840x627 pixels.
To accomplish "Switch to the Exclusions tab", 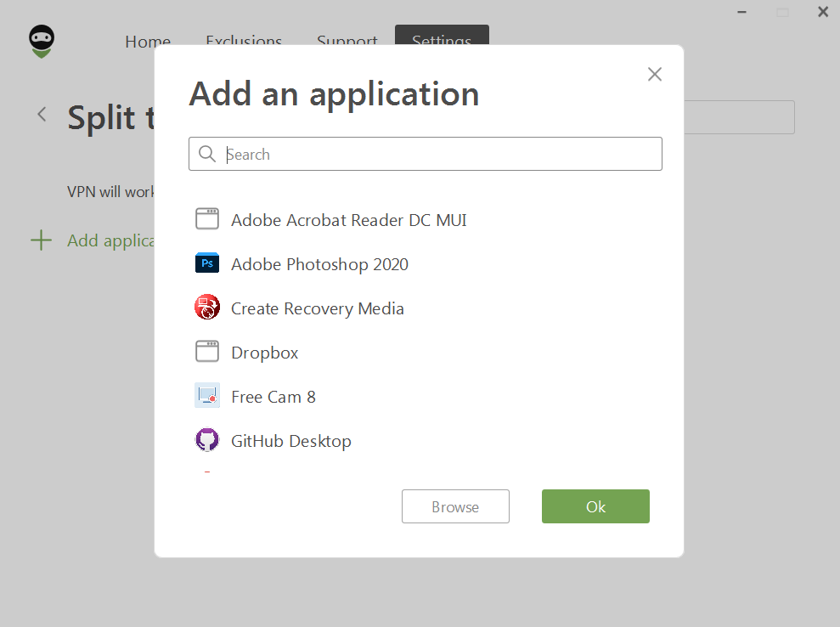I will pos(244,41).
